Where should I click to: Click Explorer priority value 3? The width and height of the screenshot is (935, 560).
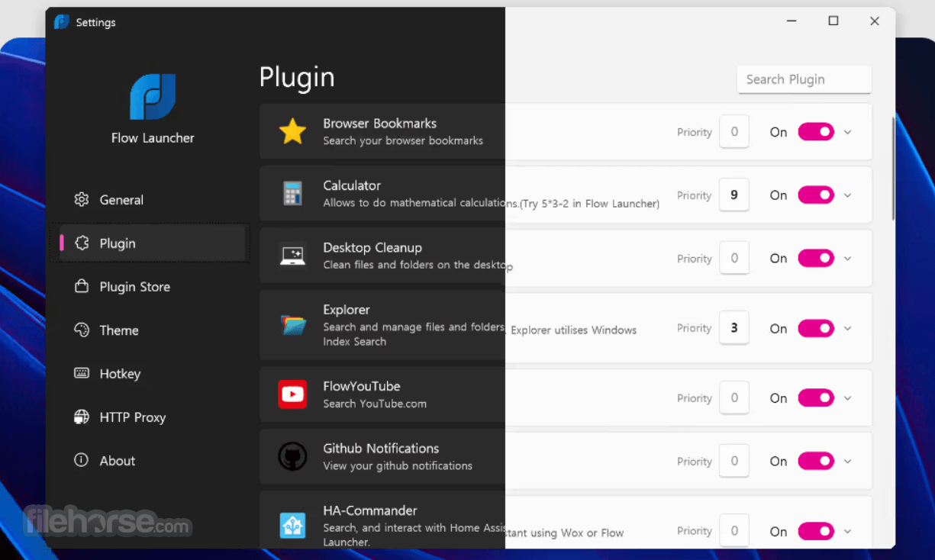pos(734,329)
